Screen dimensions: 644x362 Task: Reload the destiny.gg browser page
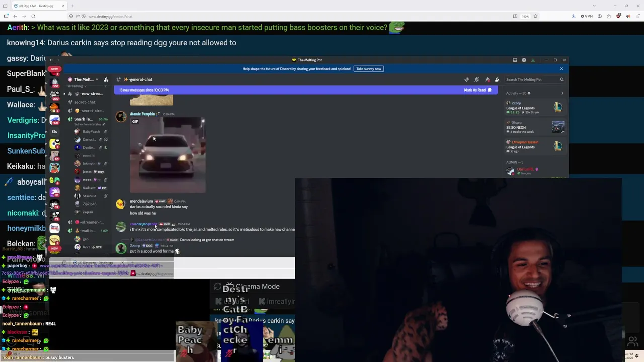click(33, 16)
